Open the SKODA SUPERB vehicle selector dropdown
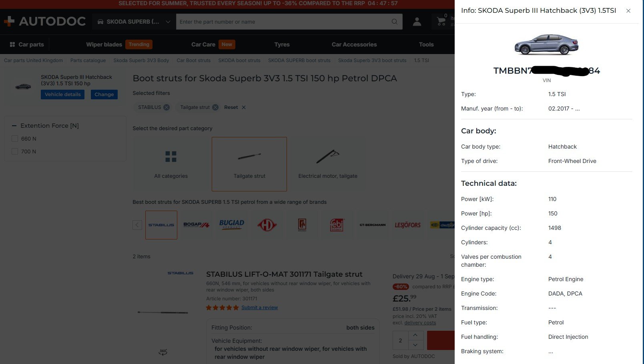The height and width of the screenshot is (364, 644). 134,22
